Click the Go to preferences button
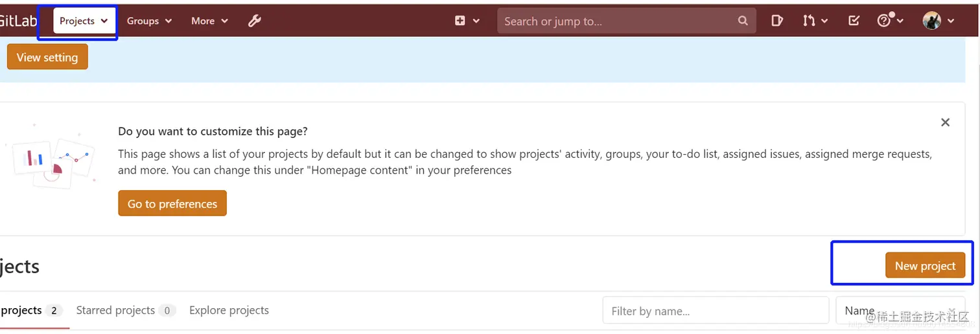Image resolution: width=980 pixels, height=334 pixels. 172,203
